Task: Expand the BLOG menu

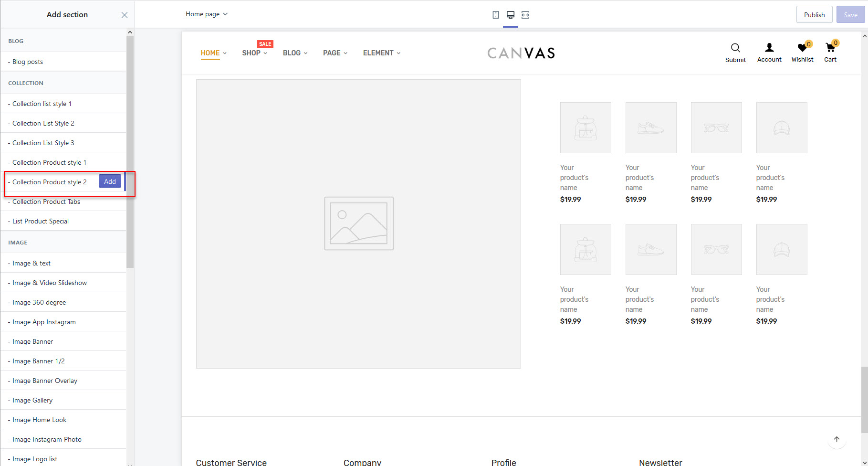Action: (x=295, y=53)
